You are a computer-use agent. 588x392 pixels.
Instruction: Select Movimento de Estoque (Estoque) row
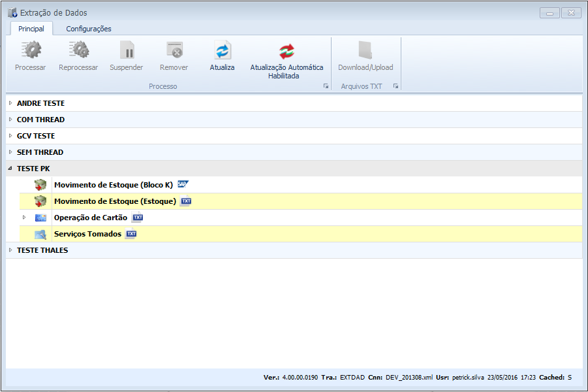click(x=115, y=201)
